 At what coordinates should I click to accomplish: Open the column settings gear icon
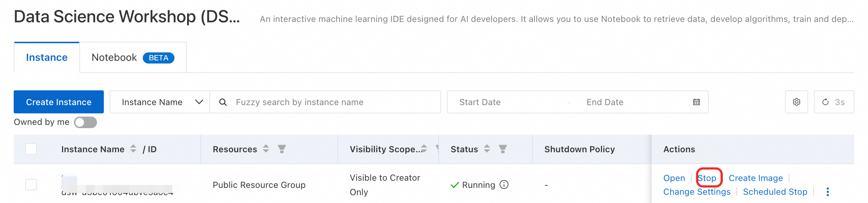[x=796, y=102]
